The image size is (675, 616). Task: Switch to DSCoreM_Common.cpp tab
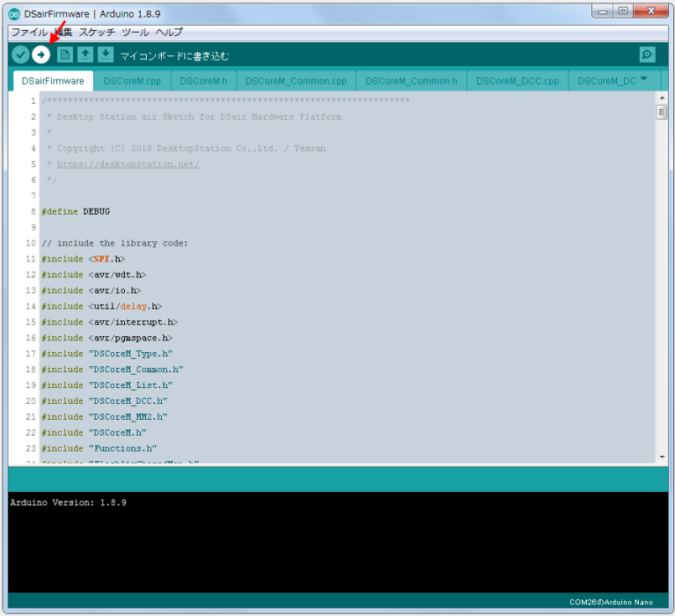[x=296, y=81]
